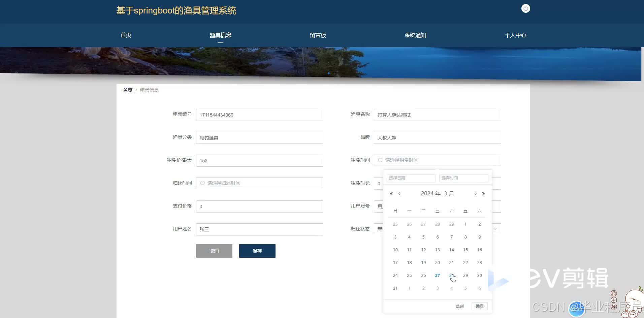
Task: Switch to the 系统通知 tab
Action: (x=415, y=35)
